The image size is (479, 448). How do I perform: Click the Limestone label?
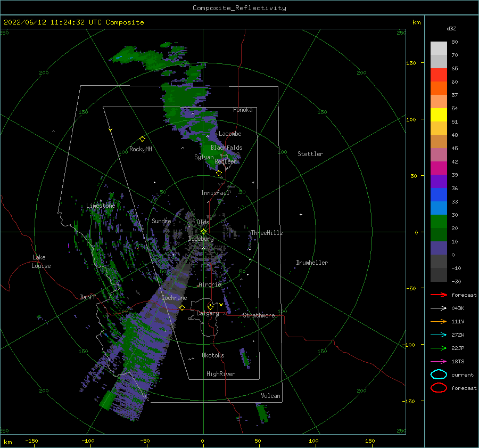pos(101,206)
